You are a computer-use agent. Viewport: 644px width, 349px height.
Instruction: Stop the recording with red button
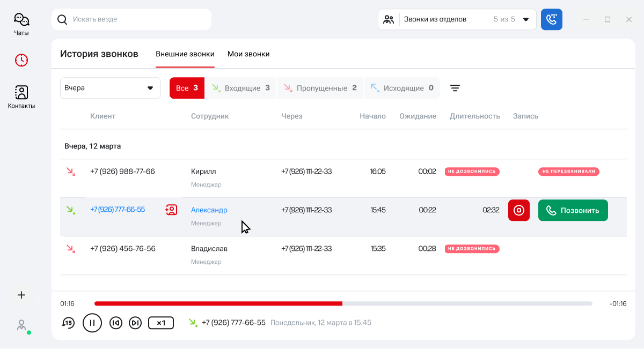519,210
